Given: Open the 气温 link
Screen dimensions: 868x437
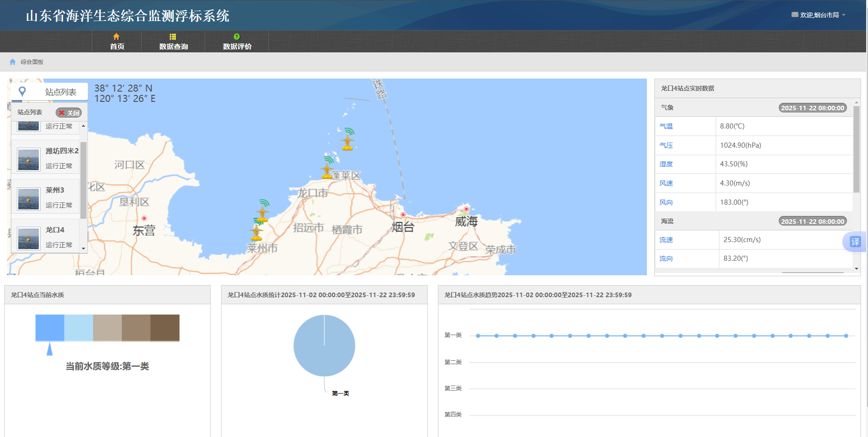Looking at the screenshot, I should click(666, 126).
